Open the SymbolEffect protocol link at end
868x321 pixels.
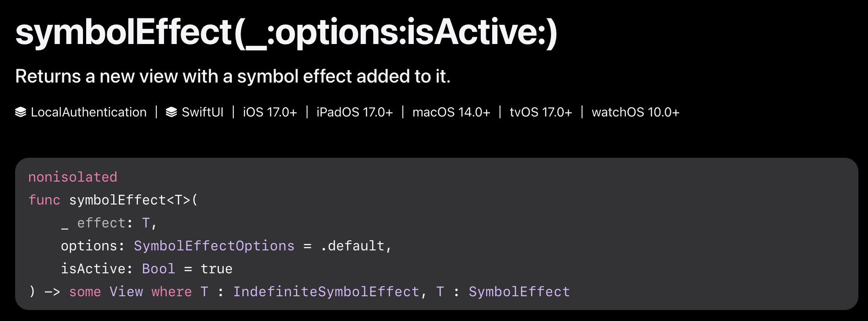point(519,292)
